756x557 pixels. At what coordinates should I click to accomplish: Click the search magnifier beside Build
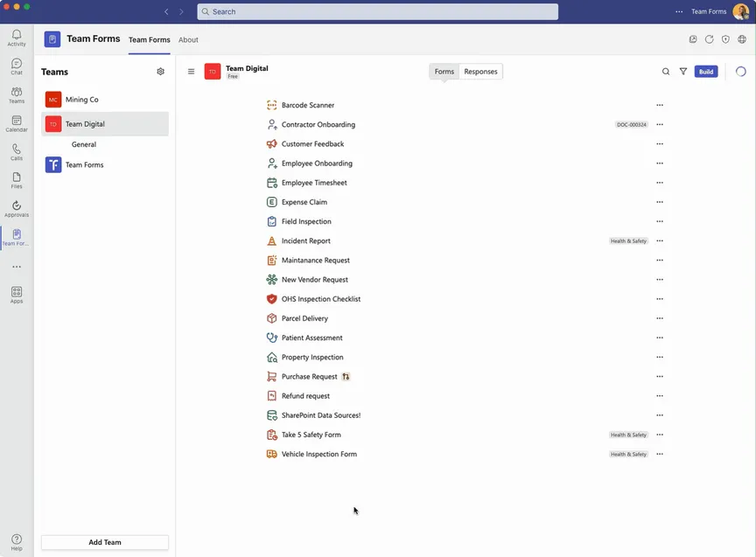666,72
